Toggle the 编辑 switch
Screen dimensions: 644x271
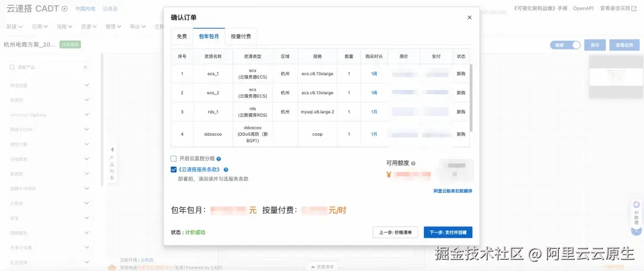565,45
